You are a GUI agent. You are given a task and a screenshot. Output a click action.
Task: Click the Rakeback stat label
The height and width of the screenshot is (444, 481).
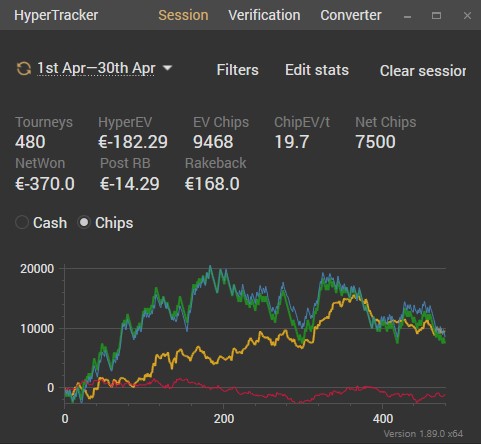tap(216, 163)
